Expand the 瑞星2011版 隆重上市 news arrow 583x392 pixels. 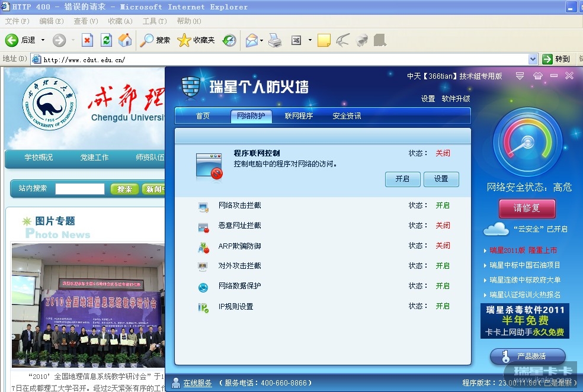click(x=485, y=250)
